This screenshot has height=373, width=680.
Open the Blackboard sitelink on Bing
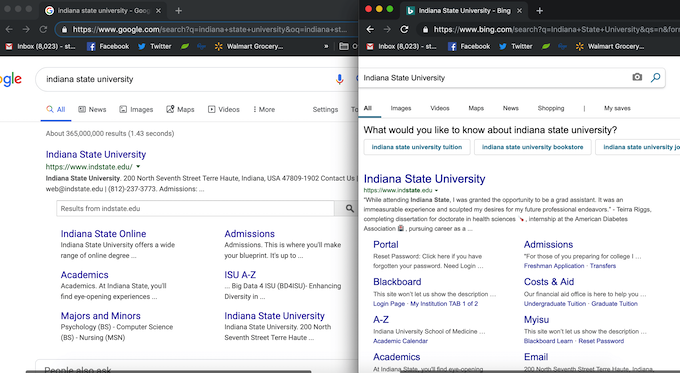(x=397, y=282)
